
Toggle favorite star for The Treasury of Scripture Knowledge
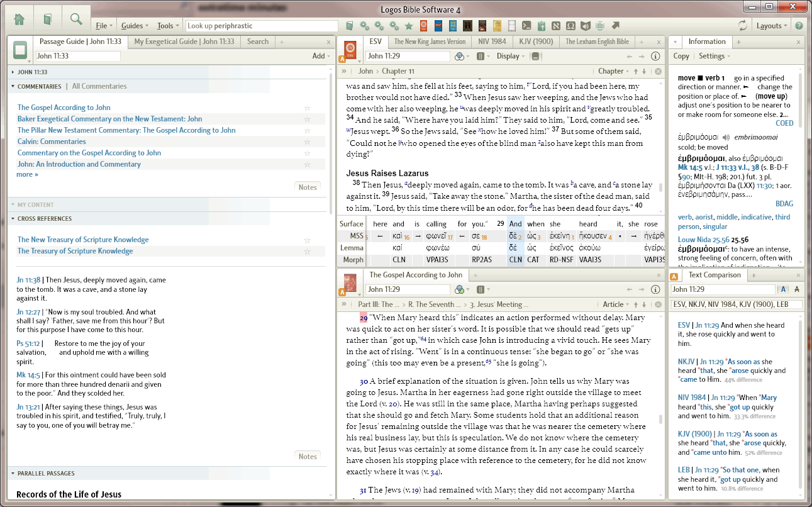coord(308,251)
